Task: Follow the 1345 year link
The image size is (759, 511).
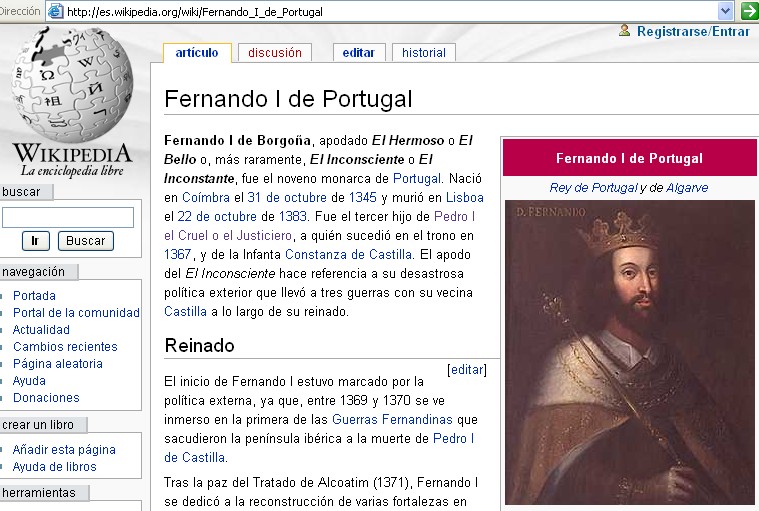Action: point(363,197)
